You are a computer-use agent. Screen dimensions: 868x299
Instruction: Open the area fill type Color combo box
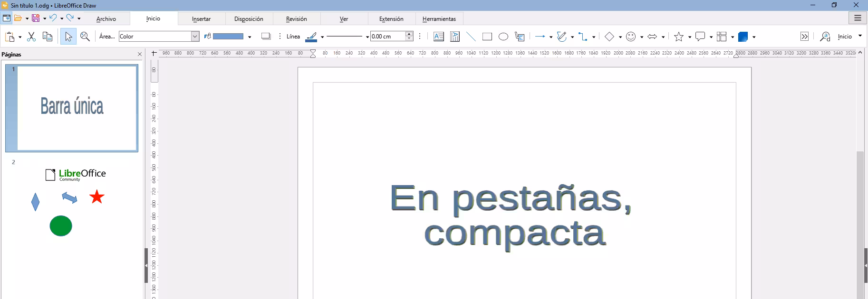coord(159,37)
